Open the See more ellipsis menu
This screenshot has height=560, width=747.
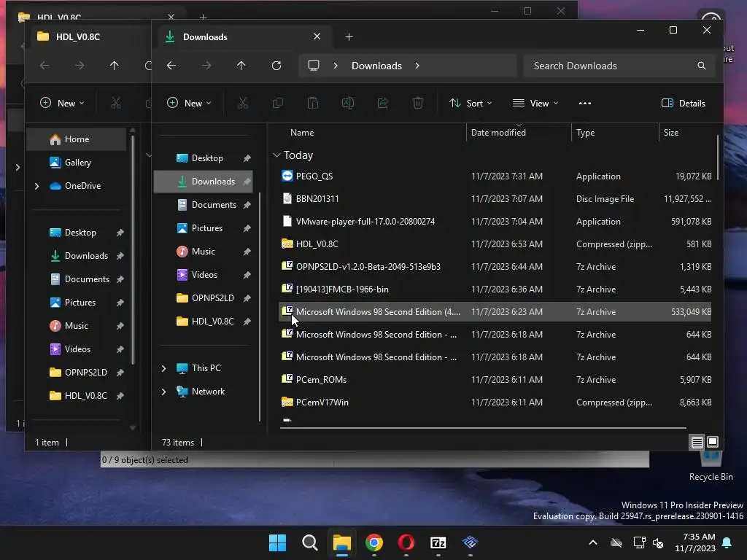click(584, 104)
